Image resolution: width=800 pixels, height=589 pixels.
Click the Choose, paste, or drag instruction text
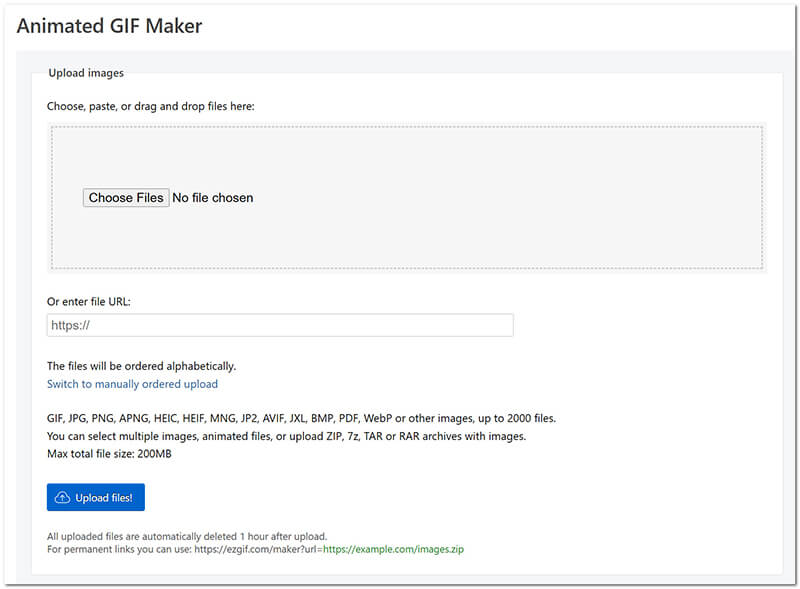tap(169, 105)
